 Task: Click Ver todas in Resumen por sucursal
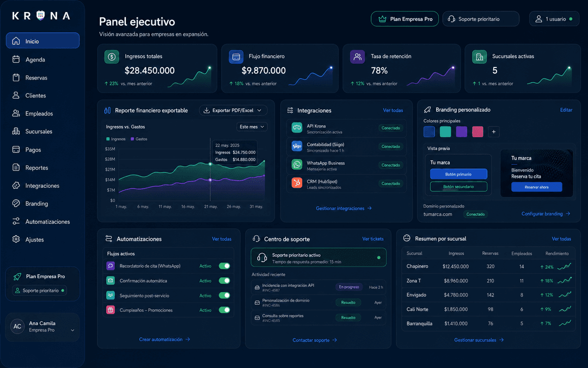tap(561, 239)
